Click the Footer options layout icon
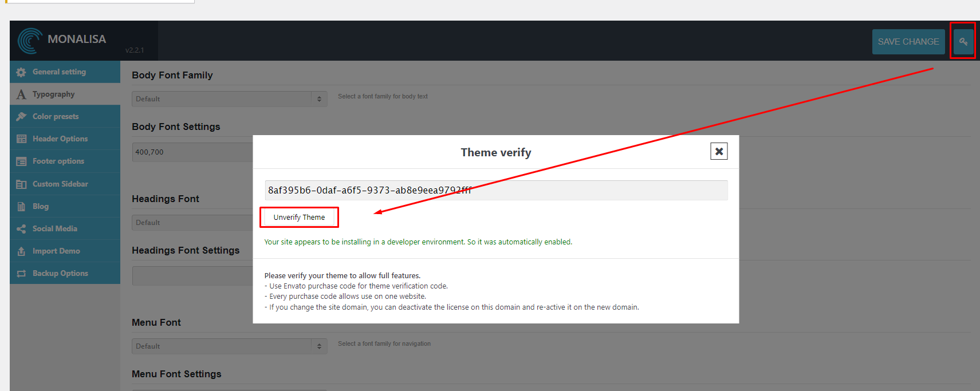 21,161
